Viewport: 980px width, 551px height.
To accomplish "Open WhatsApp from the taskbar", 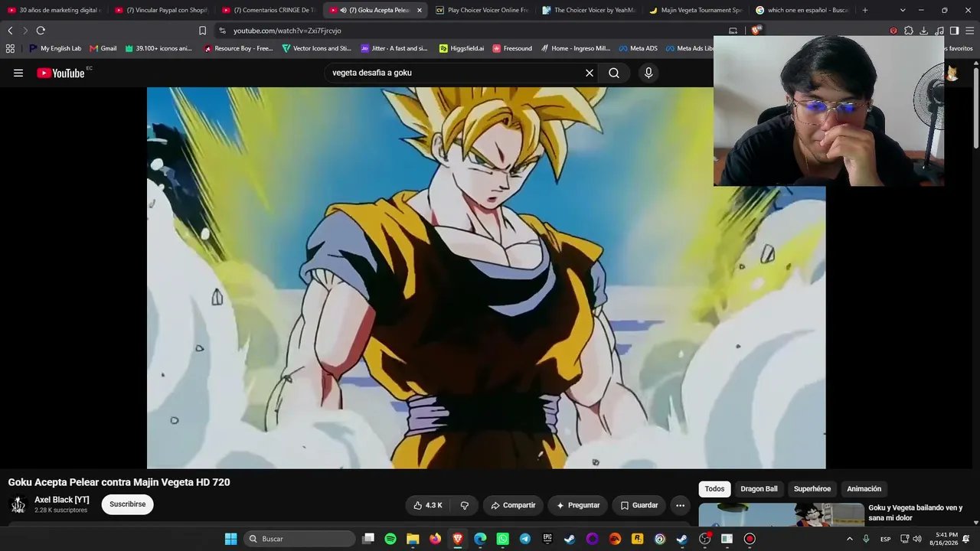I will point(502,539).
